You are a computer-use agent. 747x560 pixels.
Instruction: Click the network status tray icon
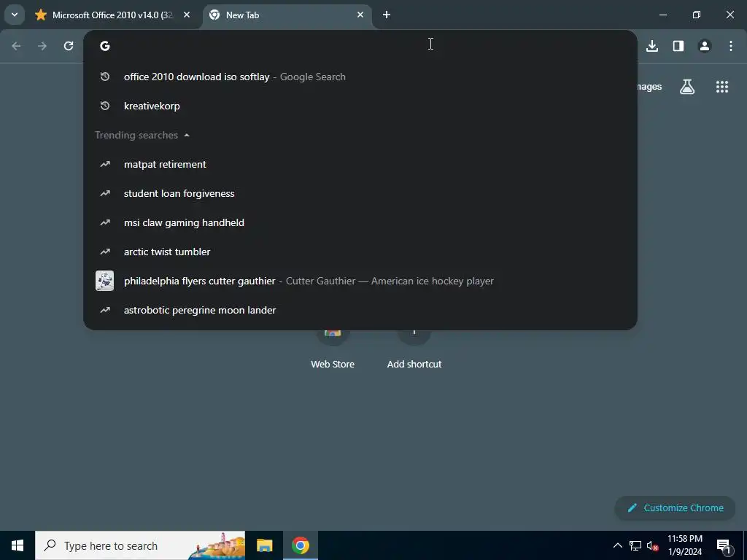(x=635, y=545)
